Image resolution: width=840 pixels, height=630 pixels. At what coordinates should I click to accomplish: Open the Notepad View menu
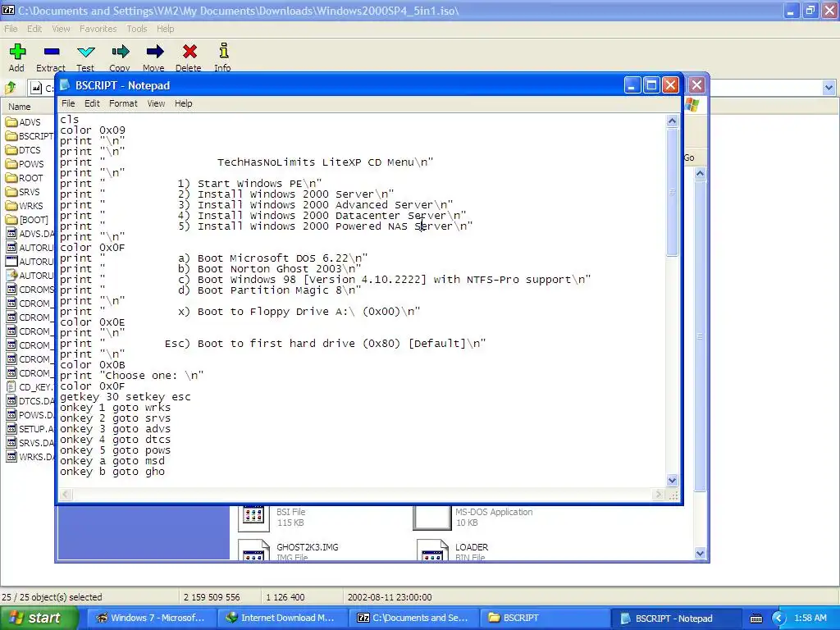point(156,103)
